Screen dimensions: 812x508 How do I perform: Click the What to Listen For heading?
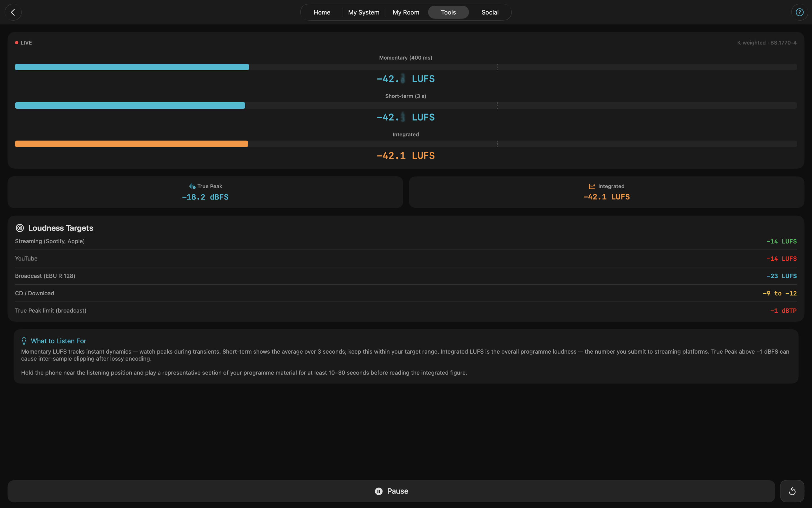[x=58, y=341]
